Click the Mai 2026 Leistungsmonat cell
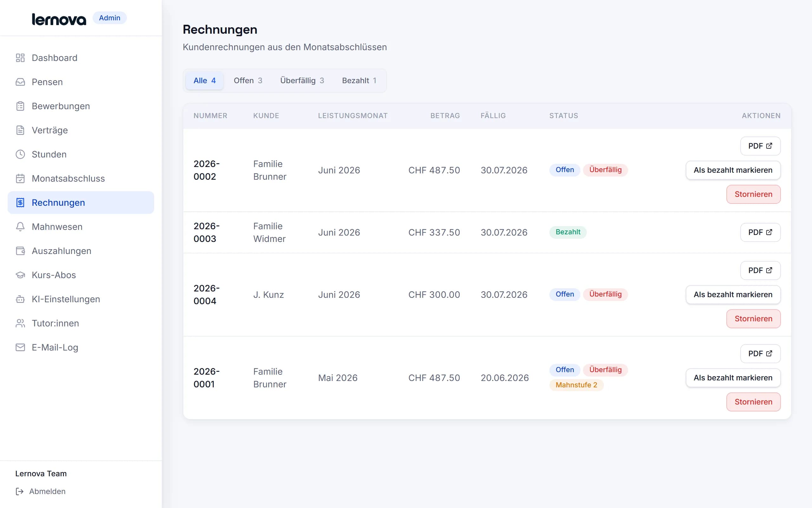The width and height of the screenshot is (812, 508). pos(337,378)
